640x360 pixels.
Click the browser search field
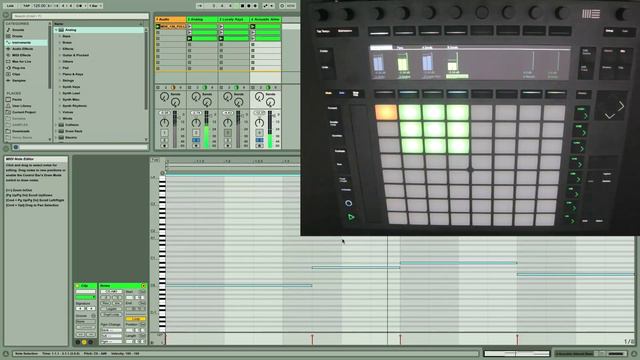[x=80, y=16]
